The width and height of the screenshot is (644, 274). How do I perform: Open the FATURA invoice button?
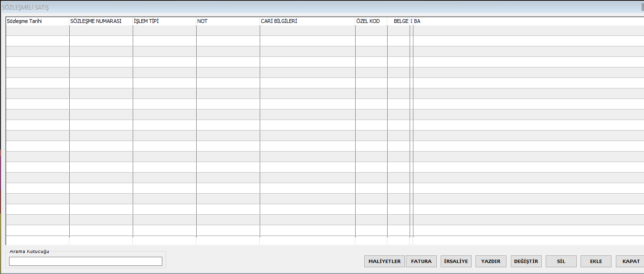pyautogui.click(x=421, y=261)
